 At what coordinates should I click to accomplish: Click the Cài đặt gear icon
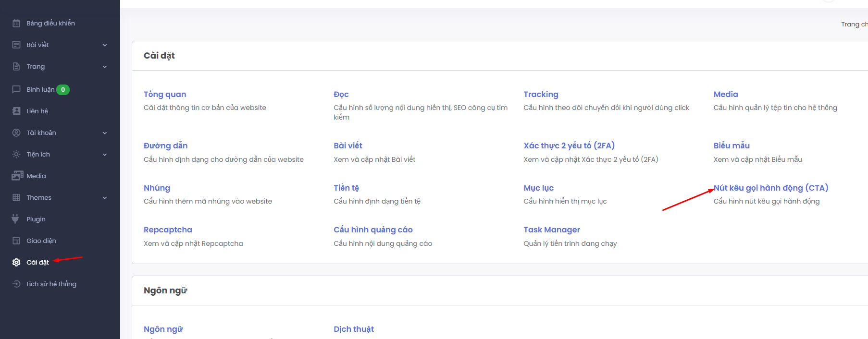click(16, 262)
